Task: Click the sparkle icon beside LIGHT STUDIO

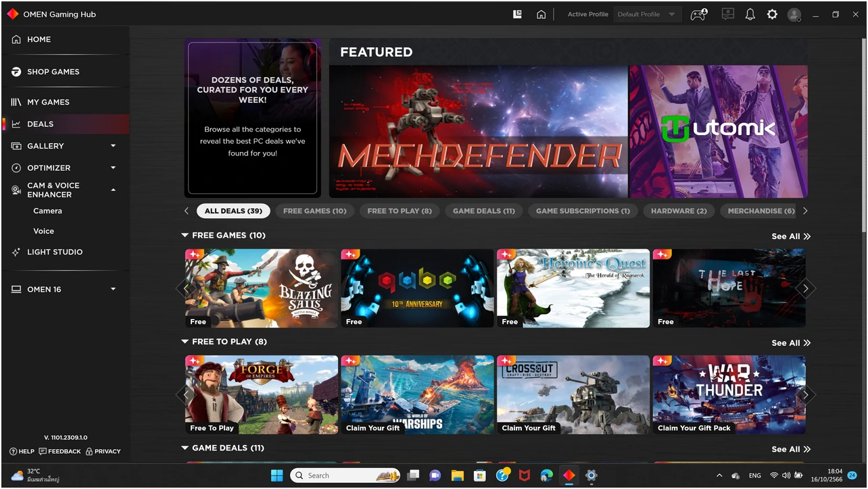Action: (x=16, y=252)
